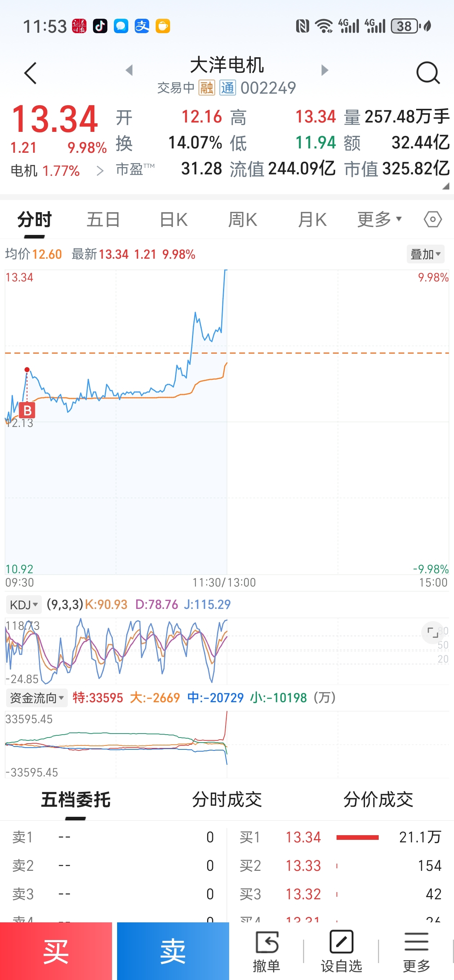Go to previous stock arrow

coord(129,70)
